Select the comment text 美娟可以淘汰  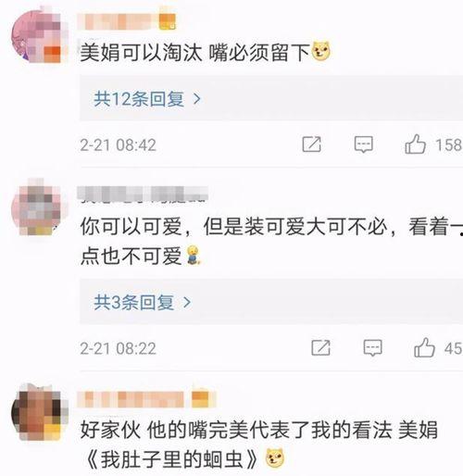click(141, 52)
